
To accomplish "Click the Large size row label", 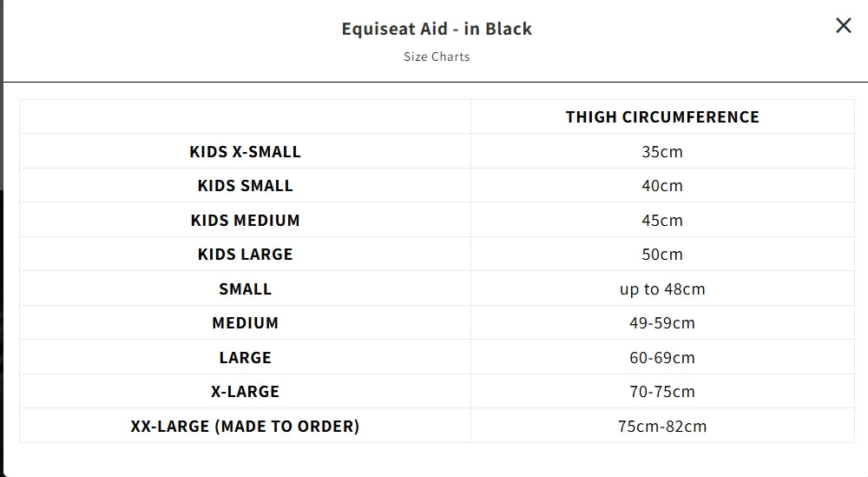I will (245, 357).
